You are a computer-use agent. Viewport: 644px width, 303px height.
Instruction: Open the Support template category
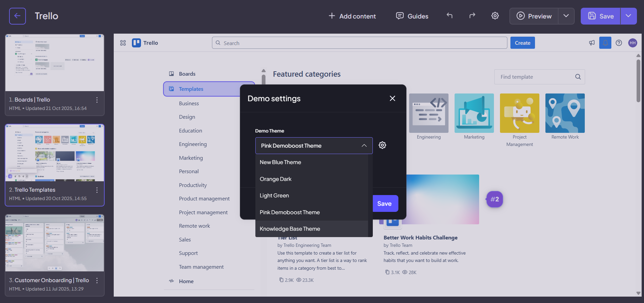tap(188, 253)
